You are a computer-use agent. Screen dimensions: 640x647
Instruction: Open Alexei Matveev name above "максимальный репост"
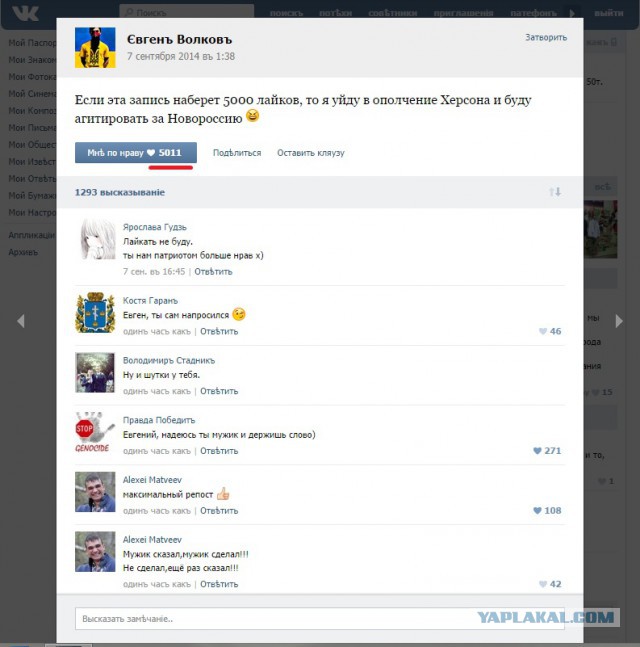[x=152, y=480]
